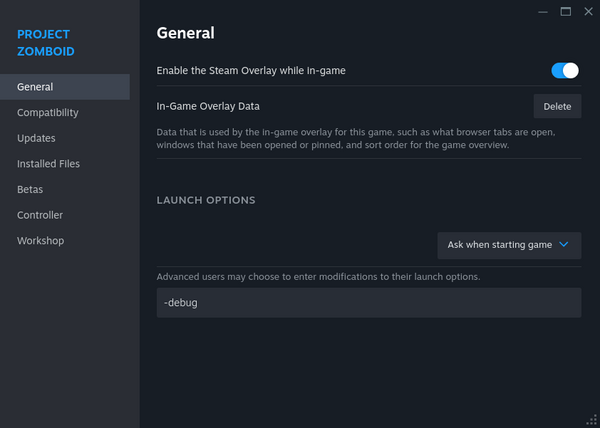Maximize the properties window
Viewport: 600px width, 428px height.
(x=565, y=11)
